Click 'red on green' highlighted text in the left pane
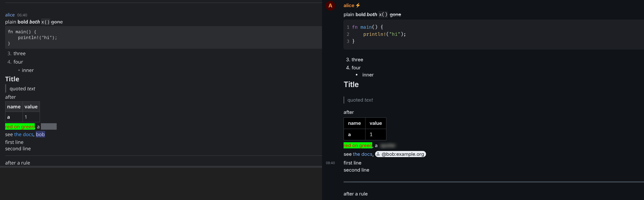The height and width of the screenshot is (200, 644). (20, 126)
